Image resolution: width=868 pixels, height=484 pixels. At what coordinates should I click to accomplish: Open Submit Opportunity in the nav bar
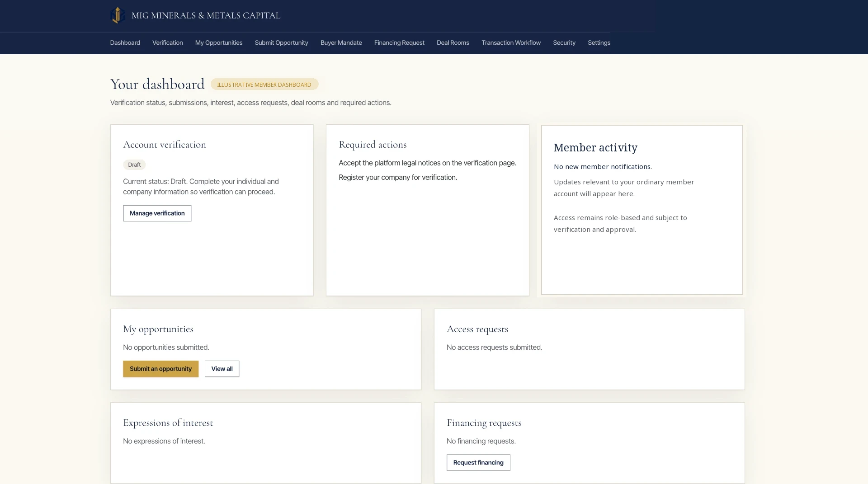pos(281,42)
